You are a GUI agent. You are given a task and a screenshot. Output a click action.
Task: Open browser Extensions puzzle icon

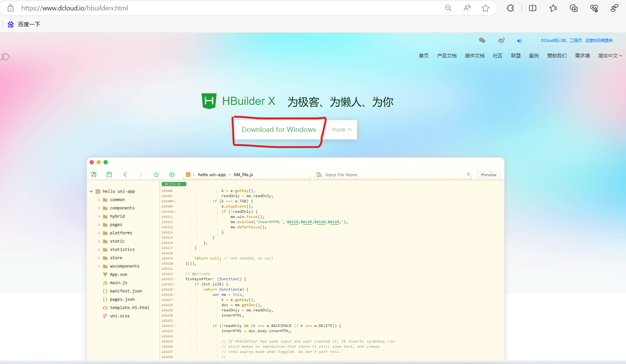(511, 8)
